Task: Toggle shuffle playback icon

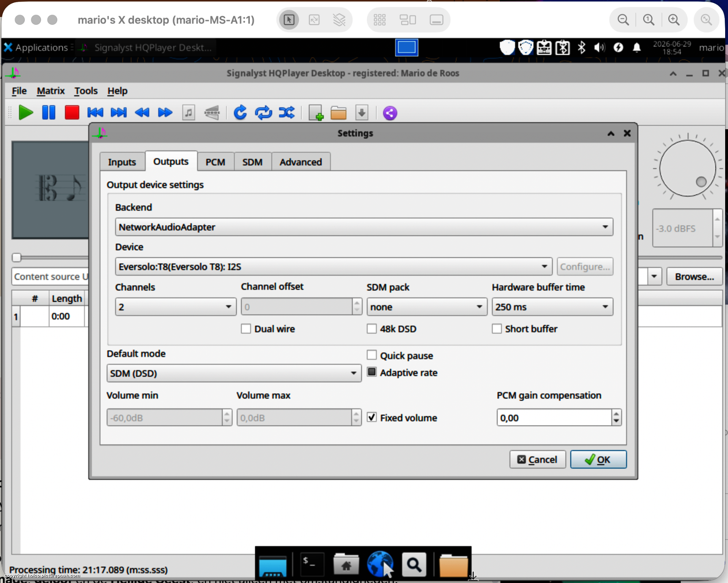Action: (x=287, y=113)
